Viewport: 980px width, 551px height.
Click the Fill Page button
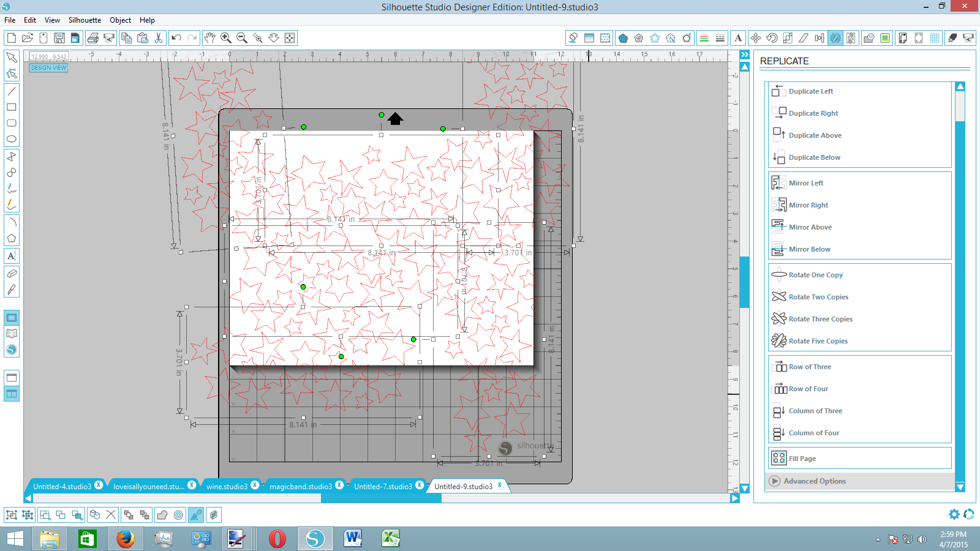(860, 458)
